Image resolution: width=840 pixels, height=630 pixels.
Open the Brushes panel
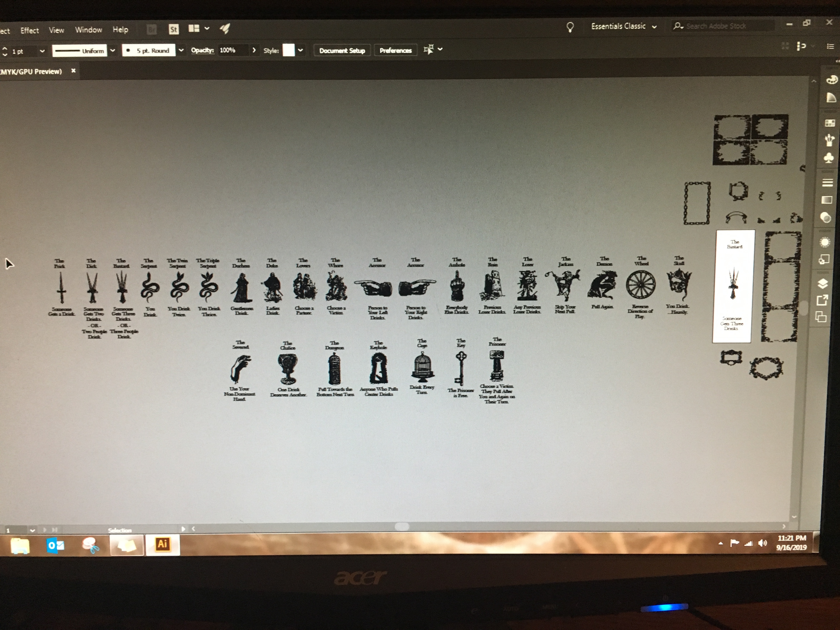(x=829, y=140)
